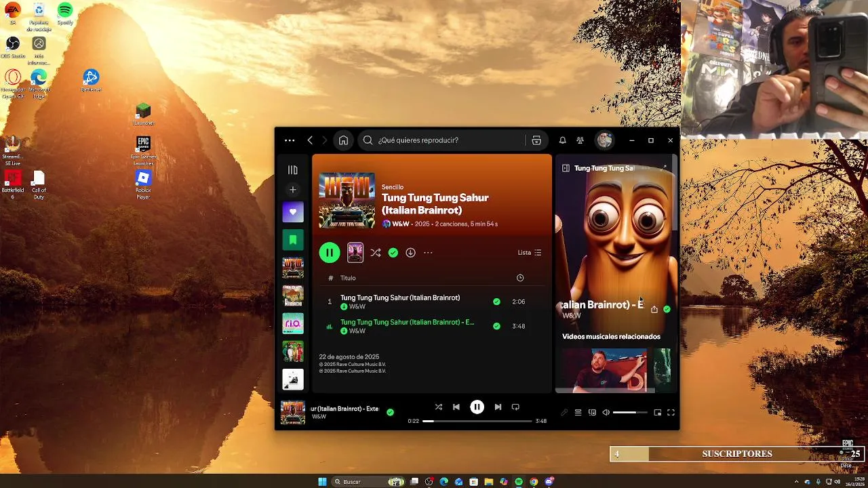
Task: Open the Spotify three-dots menu
Action: pos(290,140)
